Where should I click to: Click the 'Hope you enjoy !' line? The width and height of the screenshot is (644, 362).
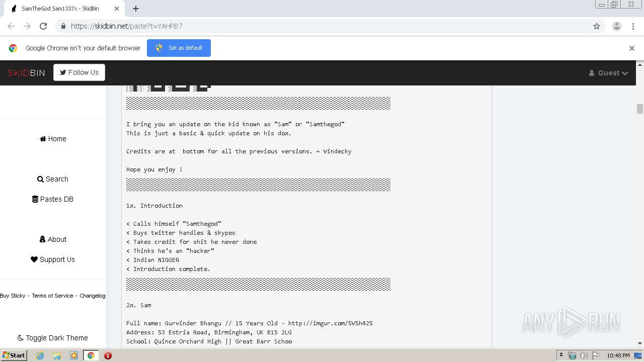(154, 169)
